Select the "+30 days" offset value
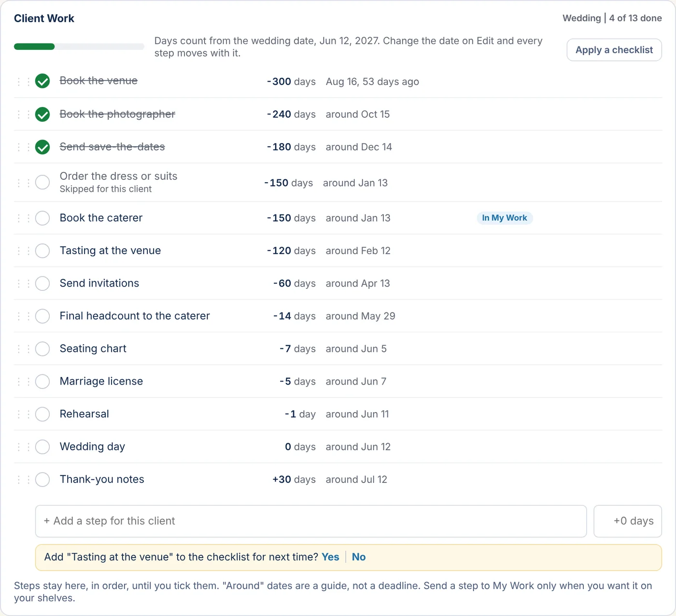This screenshot has height=616, width=676. [x=294, y=480]
